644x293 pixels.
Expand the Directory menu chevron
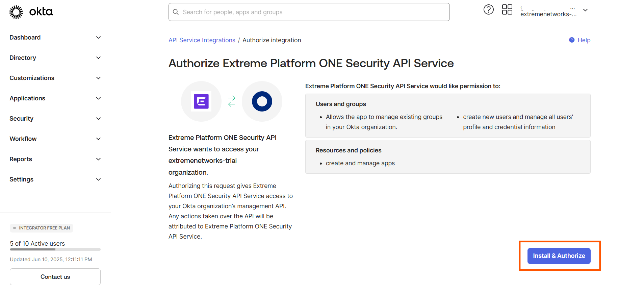coord(98,58)
